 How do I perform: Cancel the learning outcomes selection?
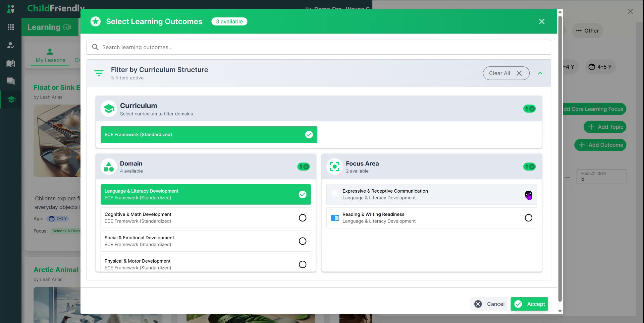[489, 304]
